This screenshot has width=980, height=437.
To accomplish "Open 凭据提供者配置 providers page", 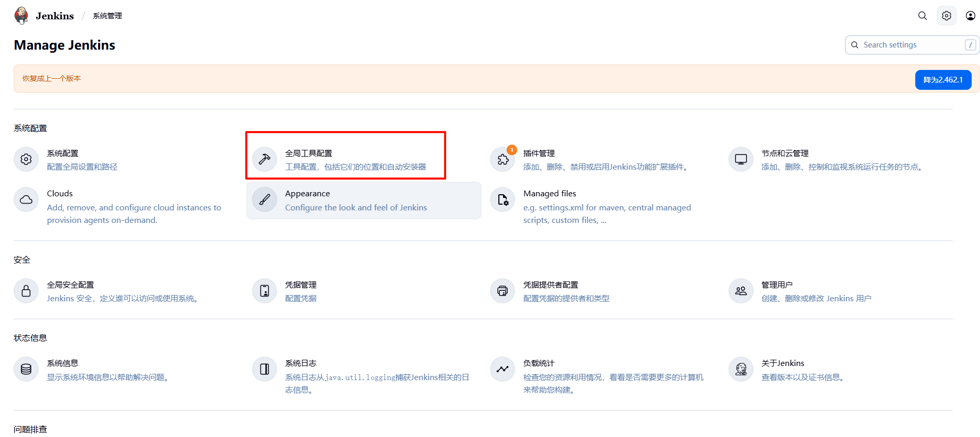I will (x=551, y=285).
